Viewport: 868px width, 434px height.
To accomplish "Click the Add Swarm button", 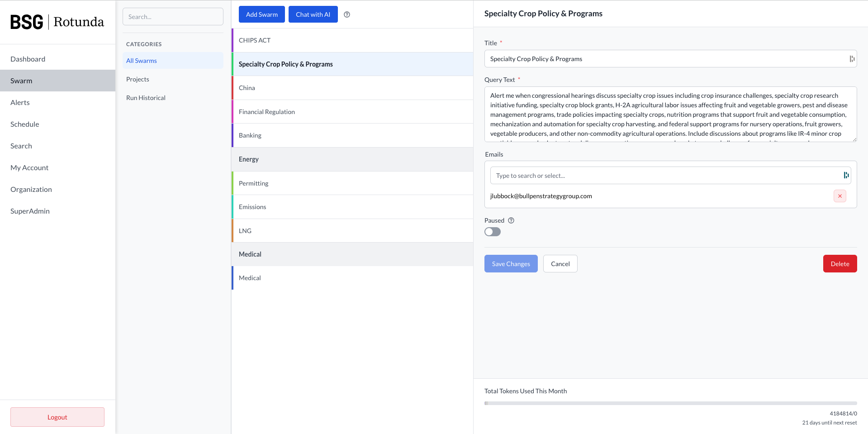I will (x=262, y=14).
